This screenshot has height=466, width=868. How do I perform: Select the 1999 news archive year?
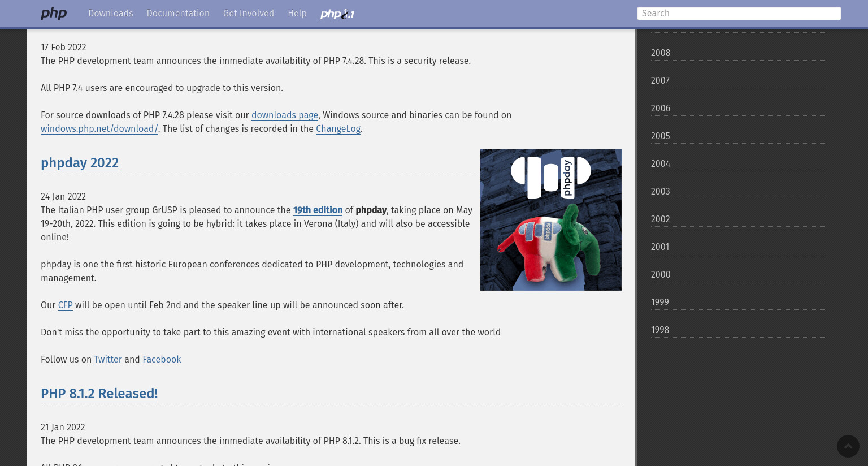tap(739, 302)
